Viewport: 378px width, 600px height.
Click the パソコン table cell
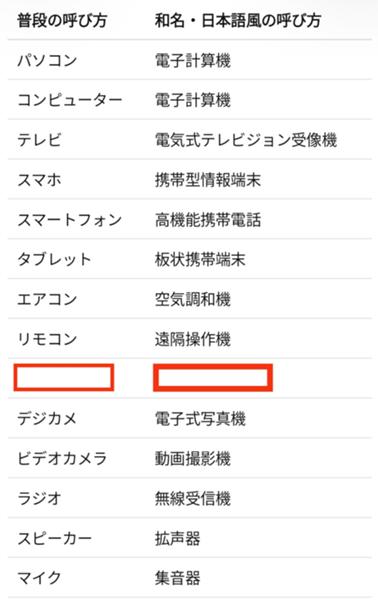pyautogui.click(x=47, y=60)
